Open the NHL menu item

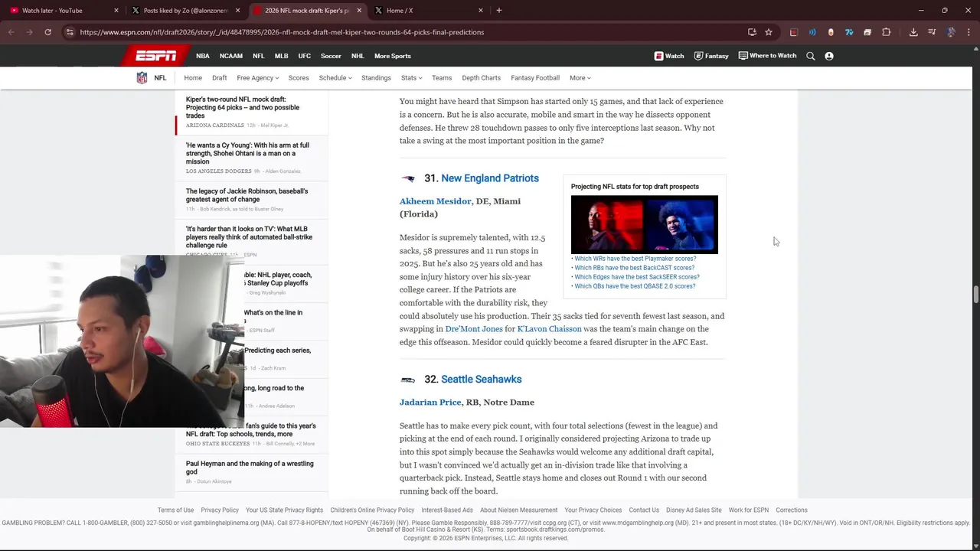(358, 56)
